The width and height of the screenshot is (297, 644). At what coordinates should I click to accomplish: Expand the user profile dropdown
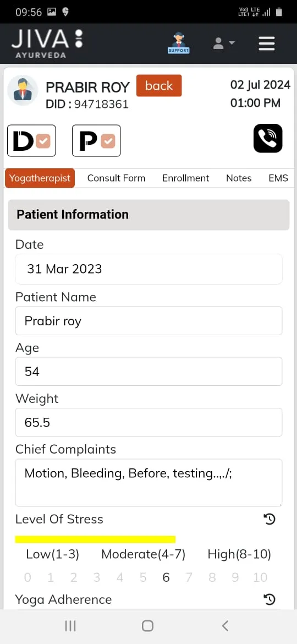pos(223,43)
